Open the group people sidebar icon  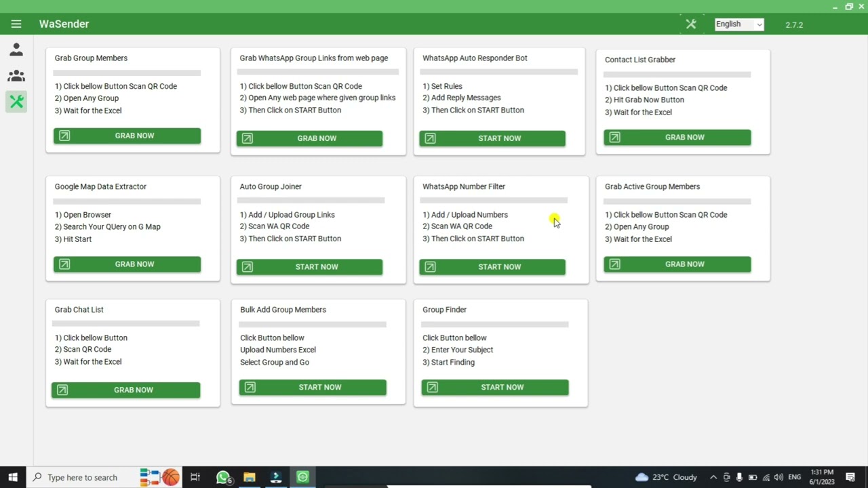[16, 76]
